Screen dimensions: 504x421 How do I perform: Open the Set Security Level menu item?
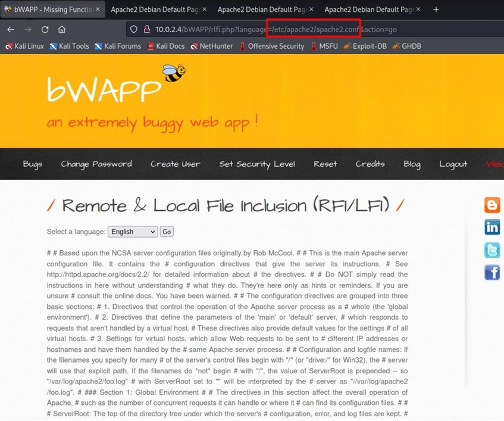257,164
